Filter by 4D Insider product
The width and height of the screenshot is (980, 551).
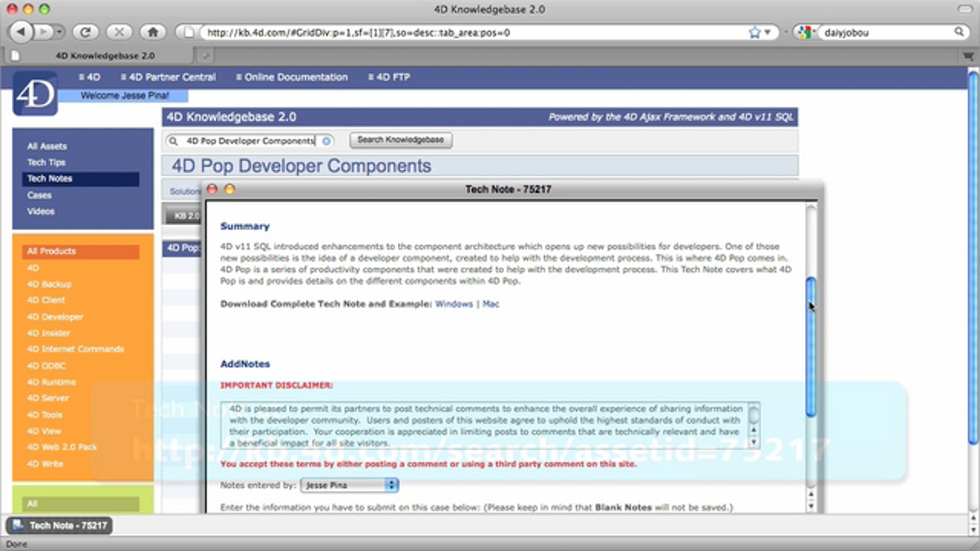pyautogui.click(x=49, y=333)
